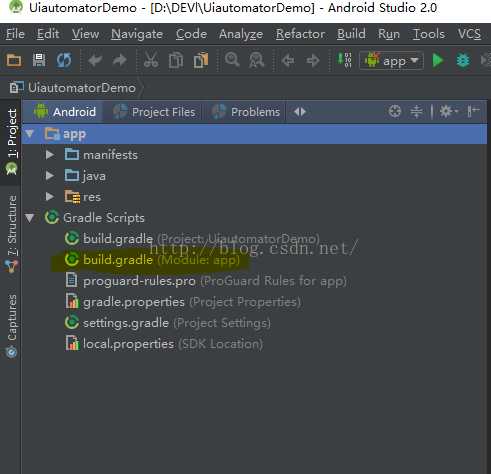
Task: Click the Save All toolbar icon
Action: coord(39,60)
